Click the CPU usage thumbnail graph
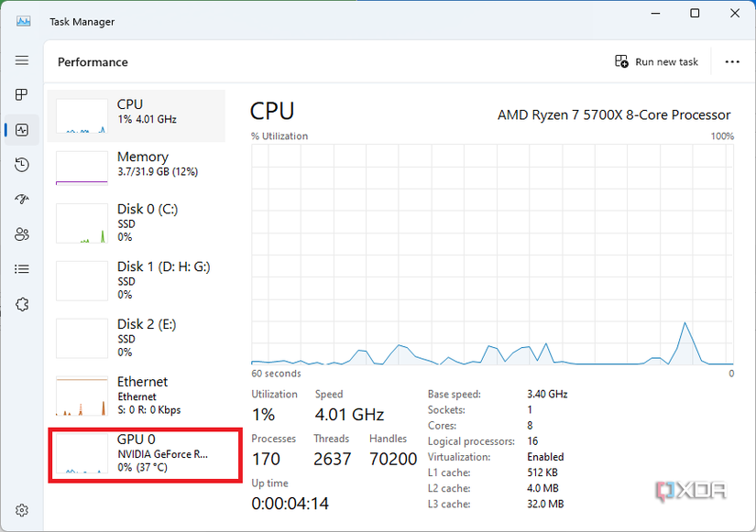756x532 pixels. point(82,114)
